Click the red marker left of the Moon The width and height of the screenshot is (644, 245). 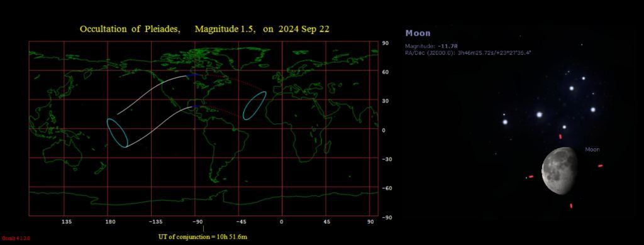pos(531,177)
